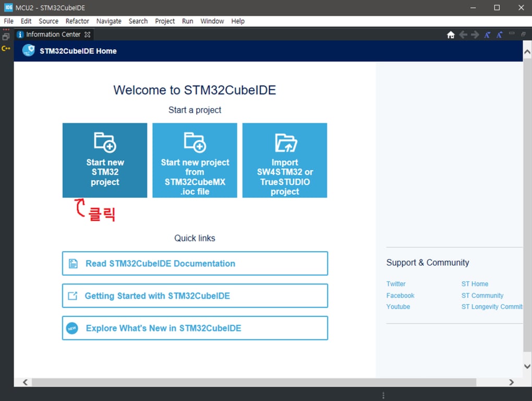532x401 pixels.
Task: Open the Refactor menu
Action: [77, 21]
